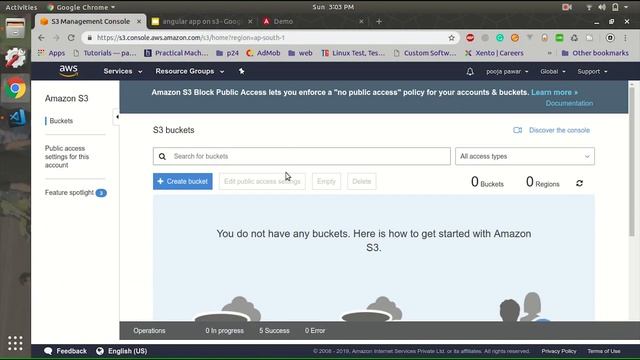The width and height of the screenshot is (640, 360).
Task: Open the Support dropdown menu
Action: coord(592,71)
